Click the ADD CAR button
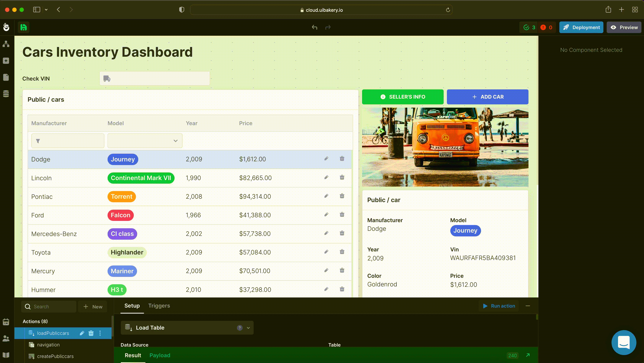This screenshot has width=644, height=363. click(488, 97)
